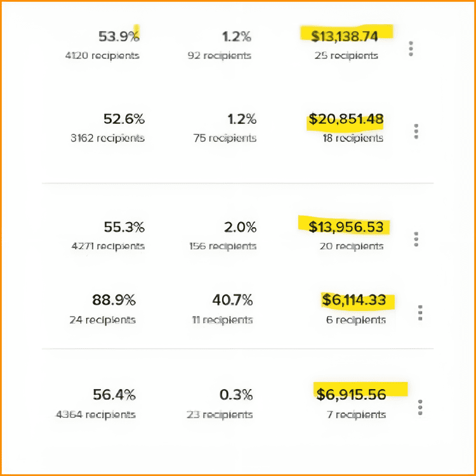This screenshot has width=476, height=476.
Task: Select the $20,851.48 revenue figure
Action: tap(347, 119)
